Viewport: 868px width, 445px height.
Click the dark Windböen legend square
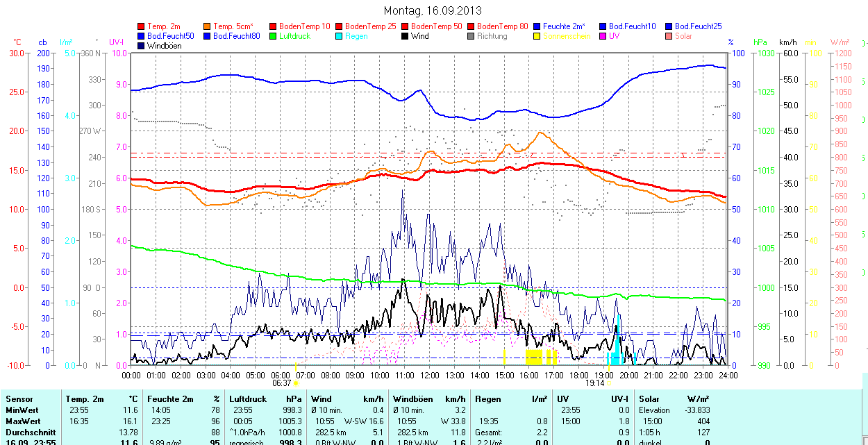pos(142,46)
